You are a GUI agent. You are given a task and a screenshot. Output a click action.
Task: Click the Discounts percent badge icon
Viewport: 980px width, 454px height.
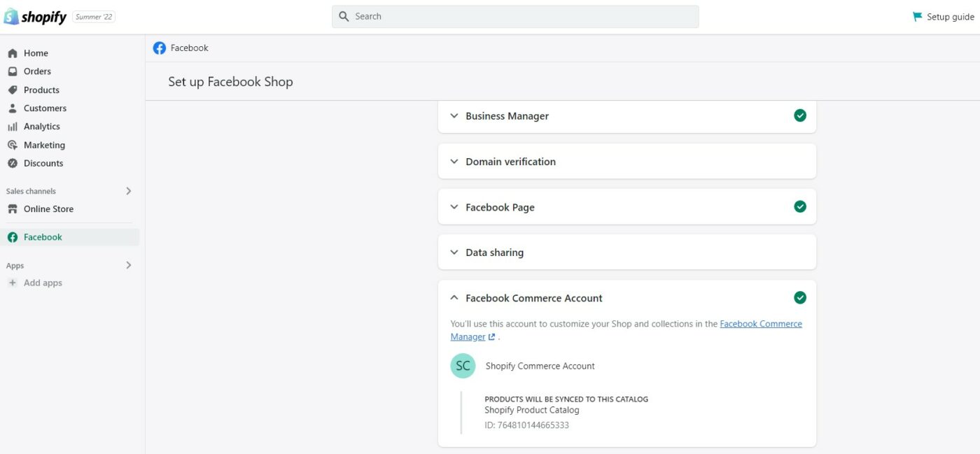point(13,164)
